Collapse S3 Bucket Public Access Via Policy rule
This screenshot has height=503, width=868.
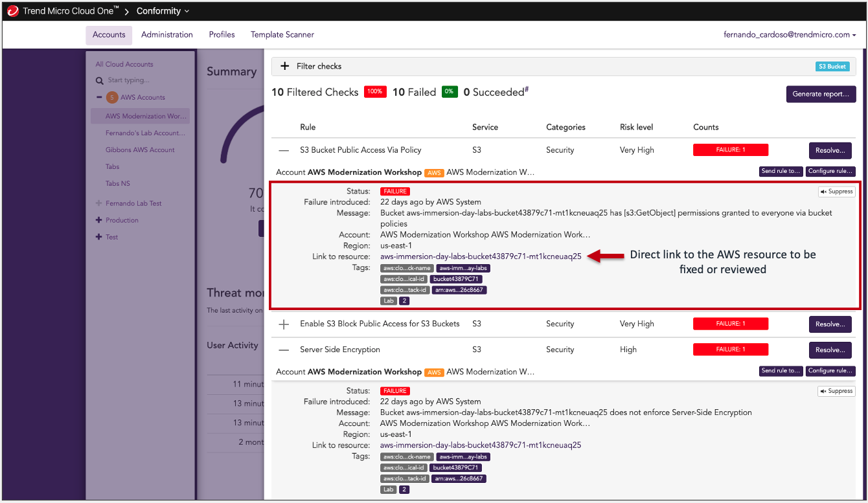284,150
